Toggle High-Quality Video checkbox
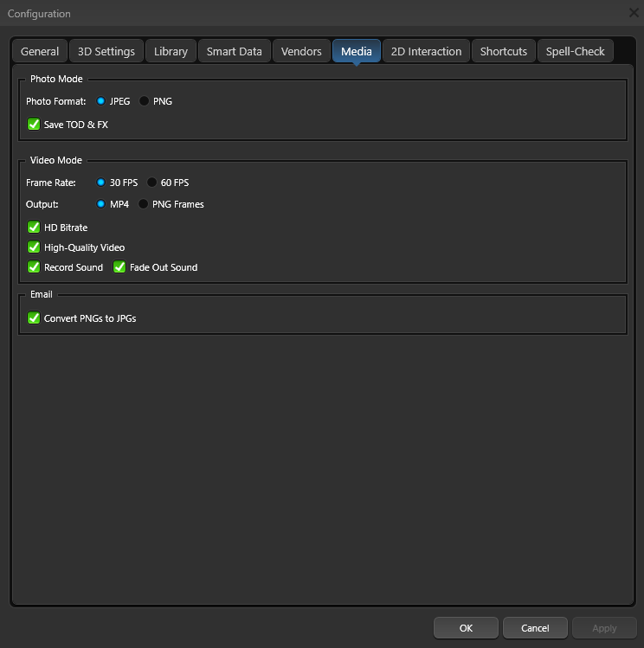 [x=35, y=247]
